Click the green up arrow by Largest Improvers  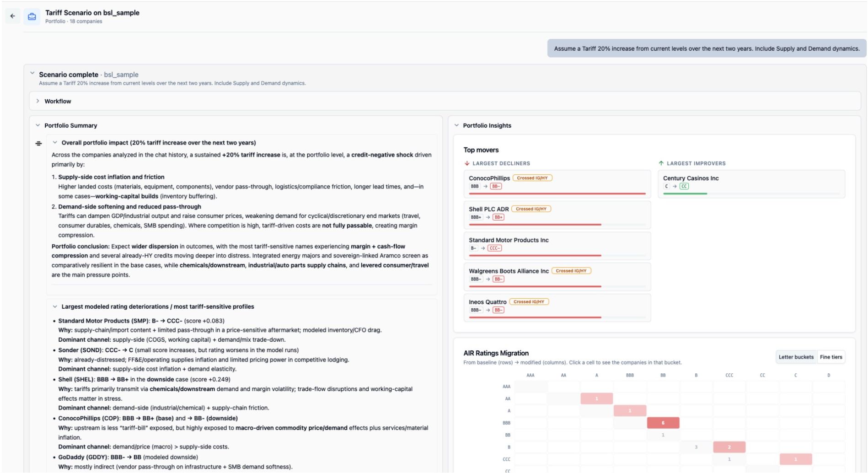click(x=661, y=163)
